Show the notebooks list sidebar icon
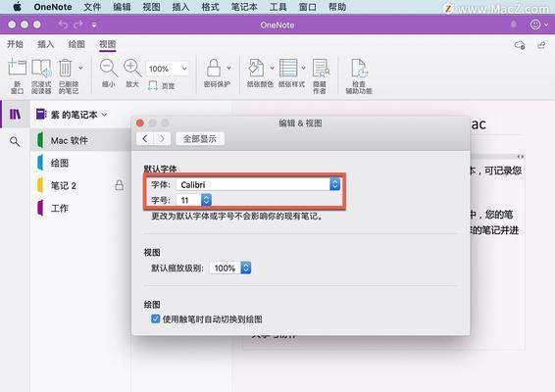Screen dimensions: 555x392 point(15,115)
